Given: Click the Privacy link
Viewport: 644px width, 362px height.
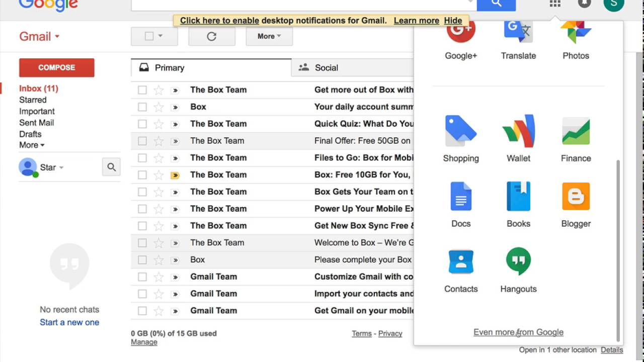Looking at the screenshot, I should point(390,333).
